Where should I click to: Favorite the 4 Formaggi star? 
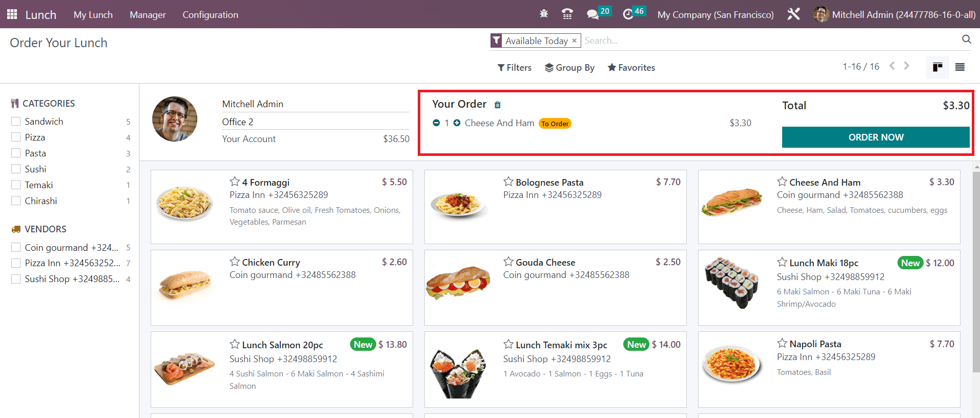[x=235, y=182]
